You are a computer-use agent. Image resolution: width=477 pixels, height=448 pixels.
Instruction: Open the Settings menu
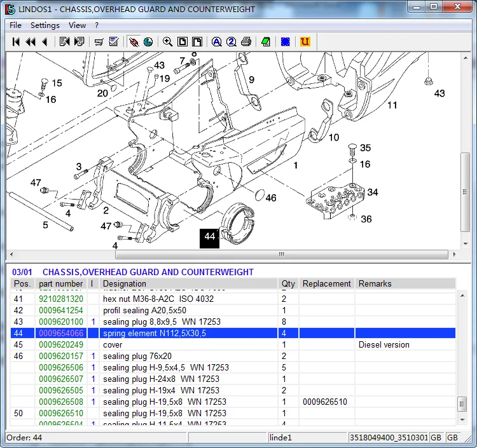tap(45, 25)
